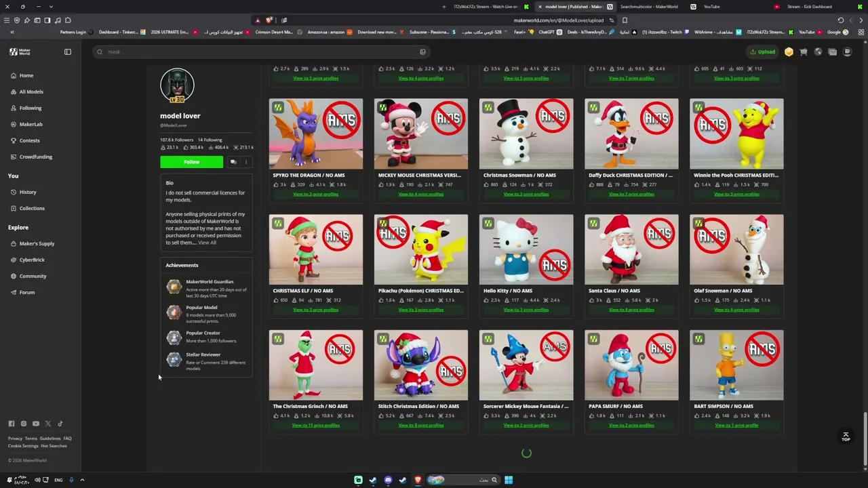The width and height of the screenshot is (868, 488).
Task: Open Cookie Settings in the footer
Action: click(23, 446)
